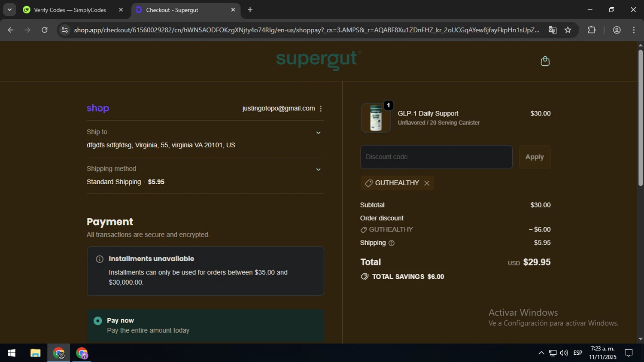
Task: Click the GLP-1 Daily Support product thumbnail
Action: (376, 118)
